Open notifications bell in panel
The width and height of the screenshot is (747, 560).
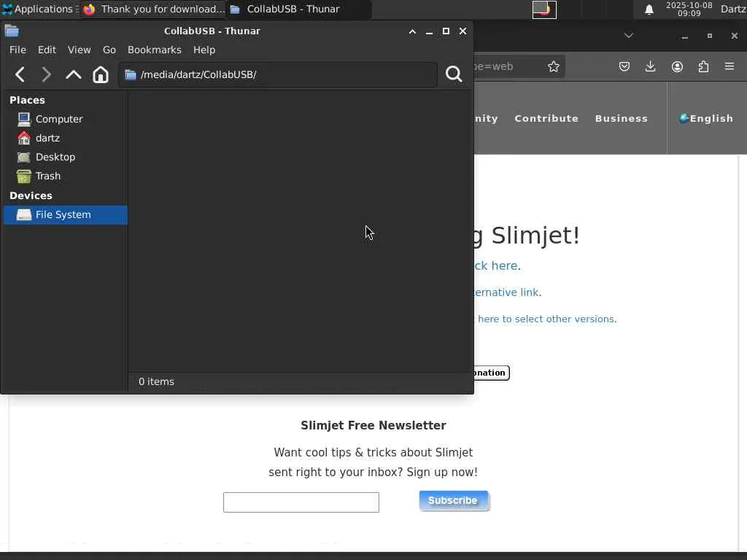(649, 9)
